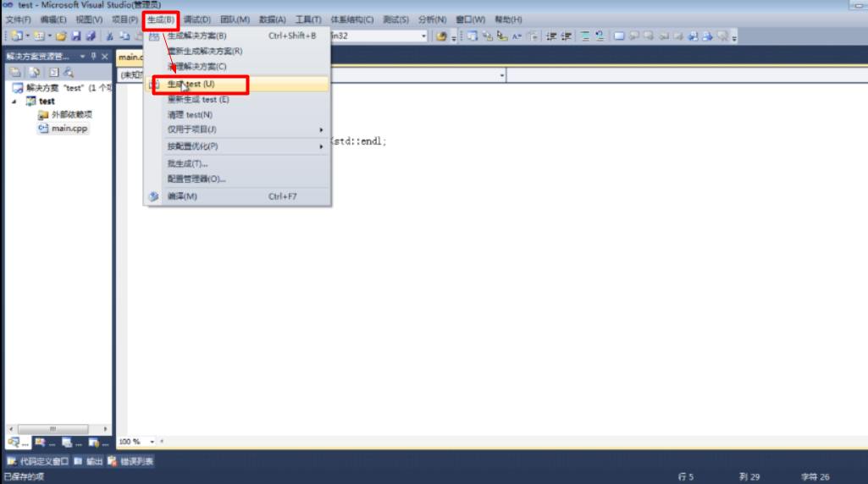
Task: Click the Solution Explorer horizontal scrollbar
Action: pyautogui.click(x=53, y=429)
